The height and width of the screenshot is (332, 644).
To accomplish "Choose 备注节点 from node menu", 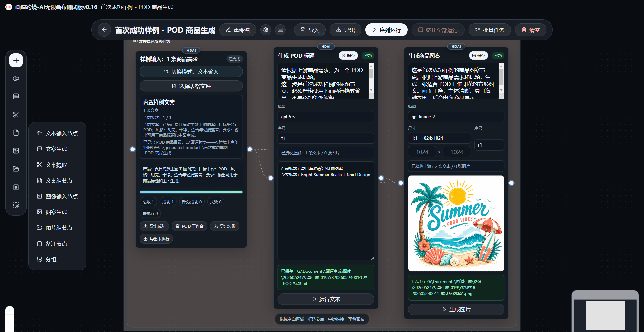I will tap(57, 244).
